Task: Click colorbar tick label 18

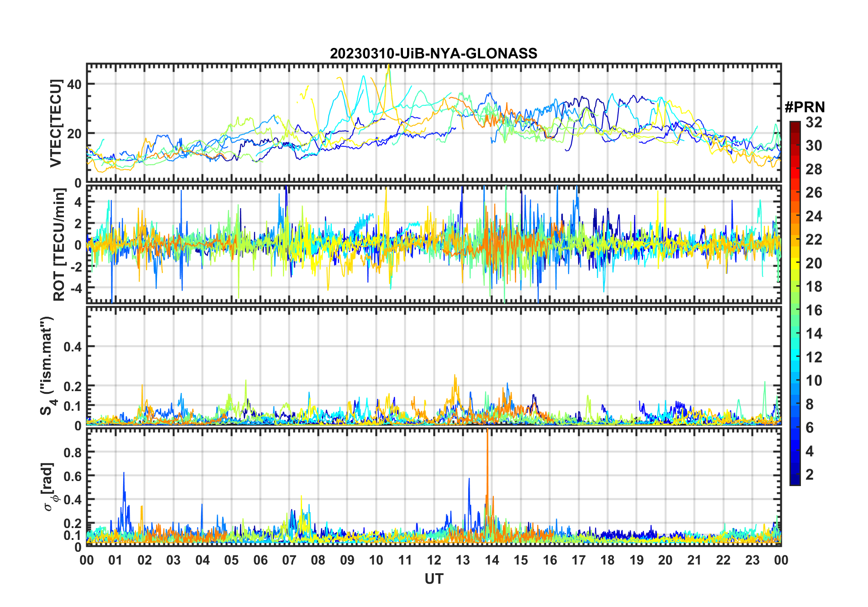Action: coord(814,286)
